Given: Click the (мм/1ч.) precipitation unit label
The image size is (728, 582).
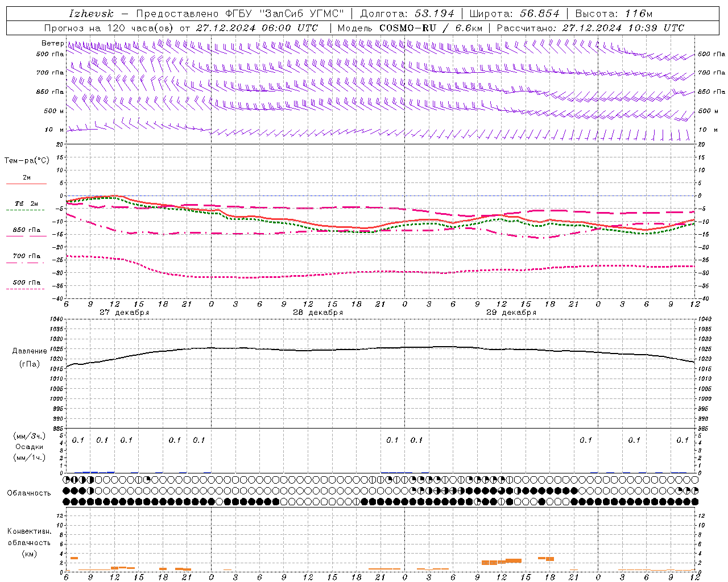Looking at the screenshot, I should click(29, 458).
